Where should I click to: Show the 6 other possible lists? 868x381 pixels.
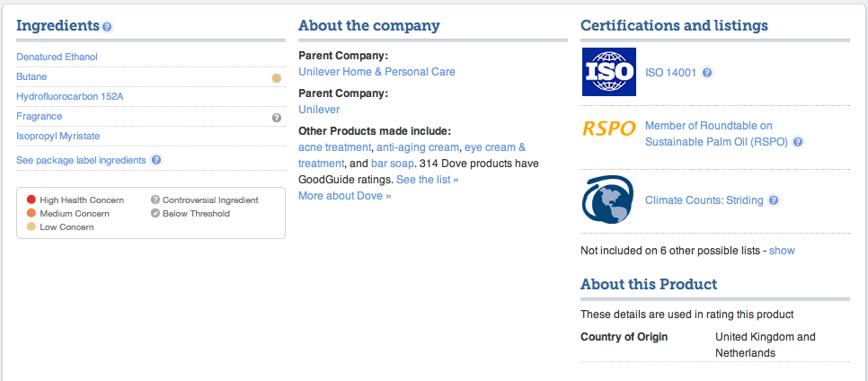[x=782, y=251]
